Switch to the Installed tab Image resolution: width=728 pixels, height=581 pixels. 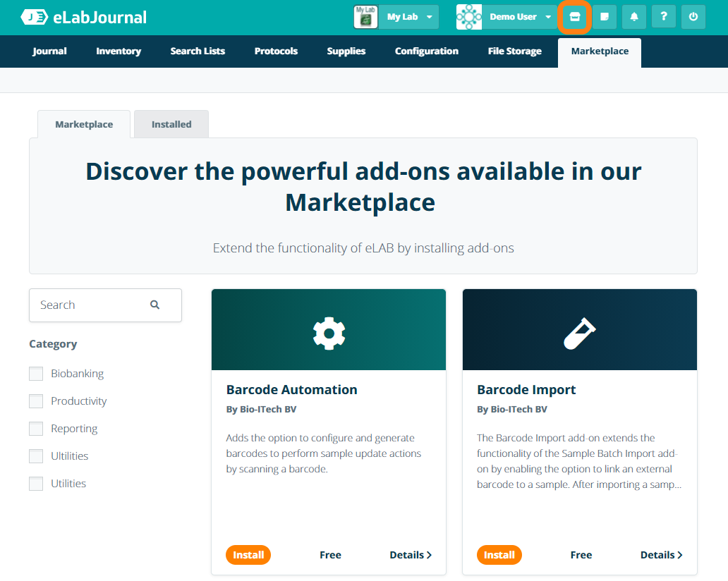pos(171,124)
